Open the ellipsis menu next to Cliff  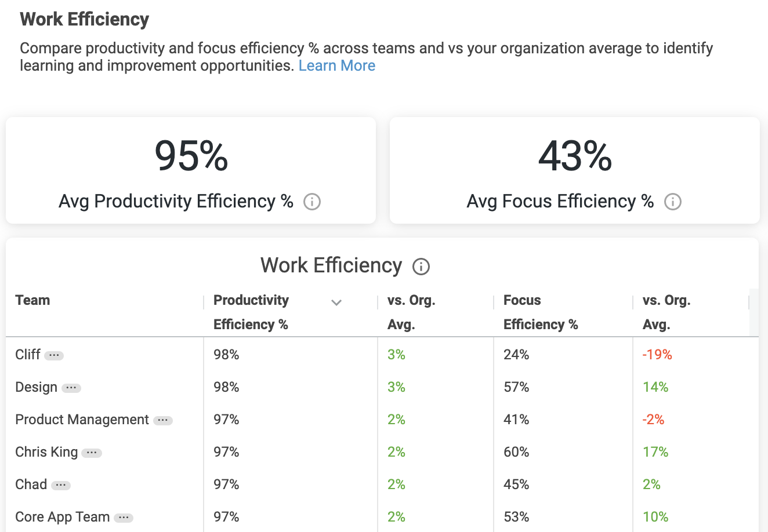tap(54, 355)
